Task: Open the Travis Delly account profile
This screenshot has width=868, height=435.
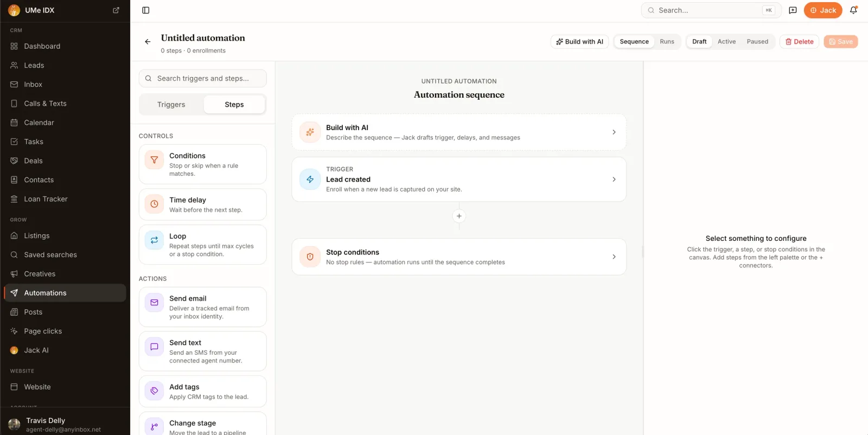Action: click(65, 424)
